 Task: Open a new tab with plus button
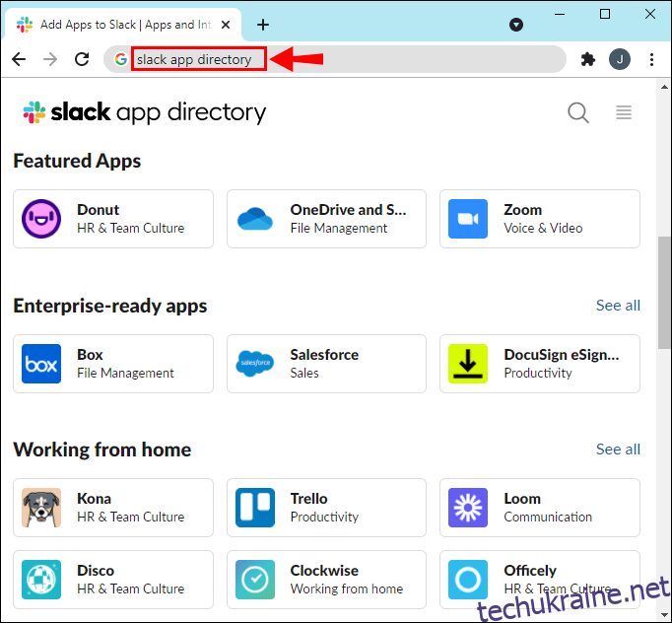(x=263, y=25)
